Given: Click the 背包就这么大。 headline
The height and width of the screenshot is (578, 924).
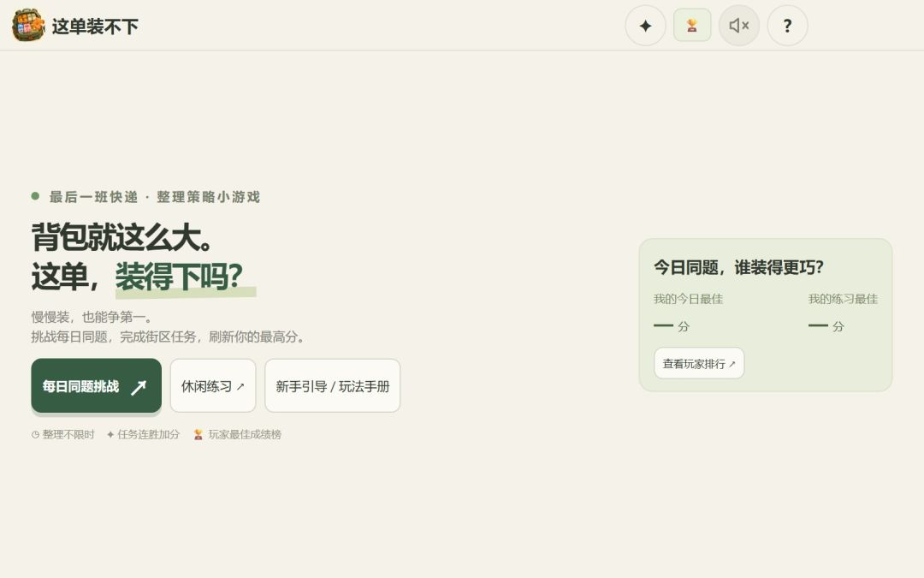Looking at the screenshot, I should click(122, 237).
